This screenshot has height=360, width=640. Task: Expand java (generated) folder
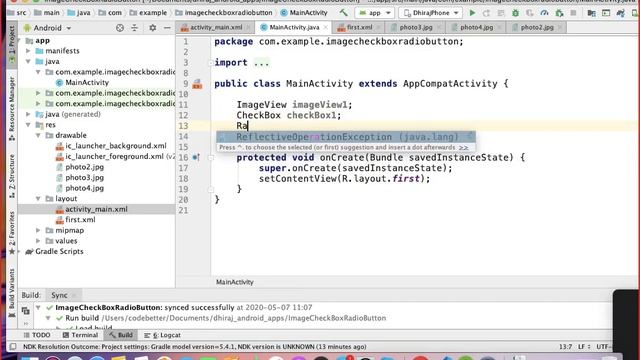(x=28, y=114)
